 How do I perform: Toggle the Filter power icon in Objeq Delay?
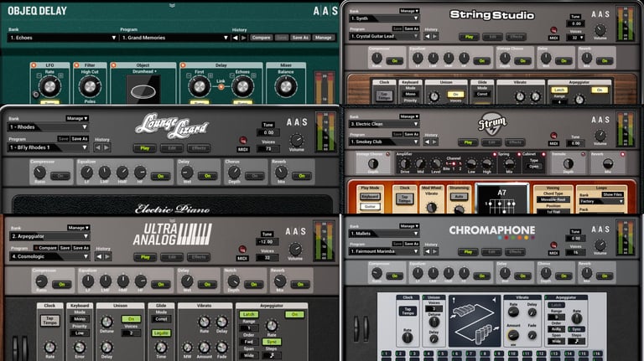76,65
